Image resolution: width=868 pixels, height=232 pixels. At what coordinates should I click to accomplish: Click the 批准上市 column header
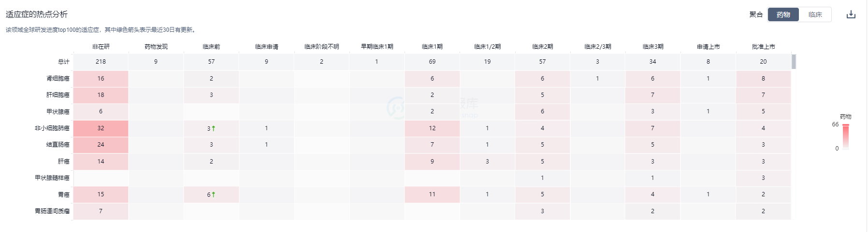click(x=763, y=47)
